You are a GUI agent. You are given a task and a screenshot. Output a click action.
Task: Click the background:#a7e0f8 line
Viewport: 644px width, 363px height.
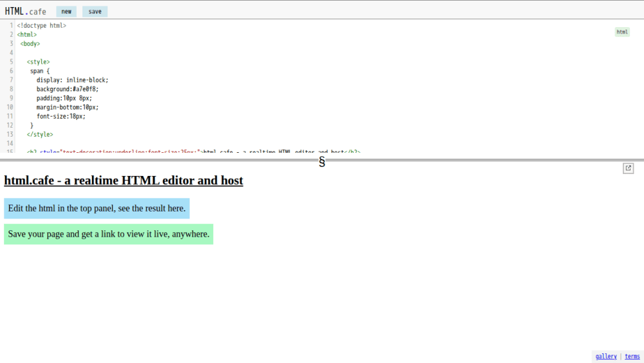click(x=68, y=89)
